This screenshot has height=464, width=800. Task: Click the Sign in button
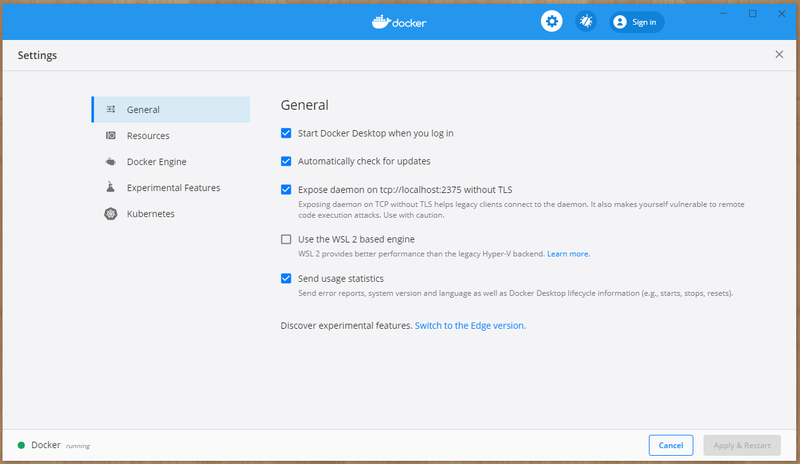click(637, 22)
